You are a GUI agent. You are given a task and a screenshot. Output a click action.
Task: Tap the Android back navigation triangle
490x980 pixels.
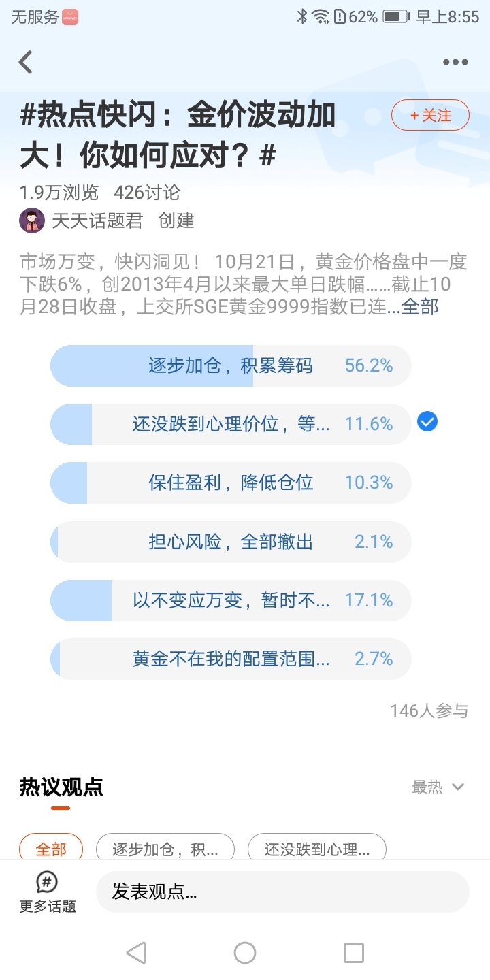coord(136,952)
